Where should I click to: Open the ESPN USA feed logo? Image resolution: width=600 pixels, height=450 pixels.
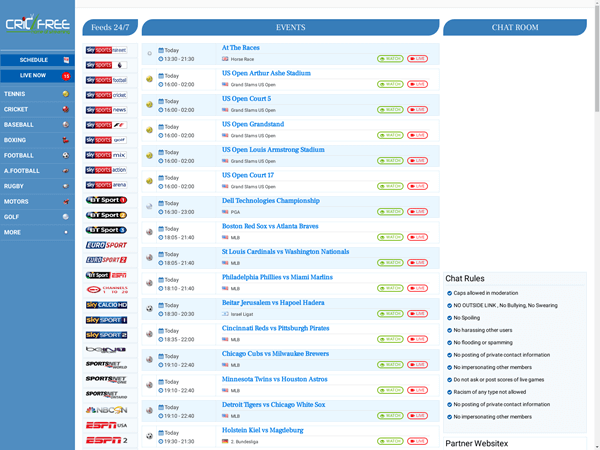106,425
